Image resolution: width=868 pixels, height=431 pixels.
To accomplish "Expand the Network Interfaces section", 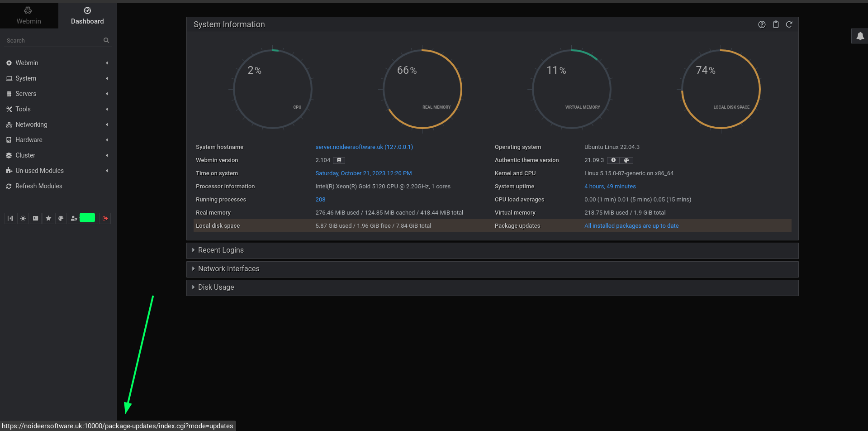I will pos(492,269).
